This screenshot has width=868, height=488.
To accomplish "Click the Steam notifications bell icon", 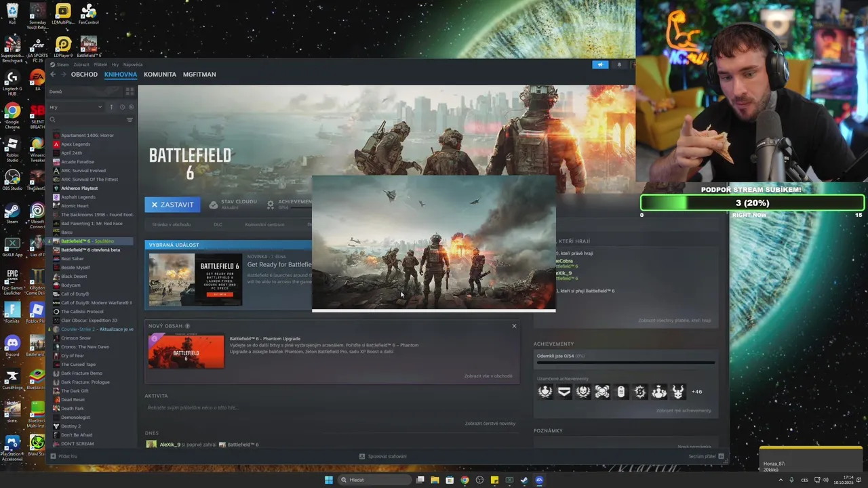I will coord(619,65).
